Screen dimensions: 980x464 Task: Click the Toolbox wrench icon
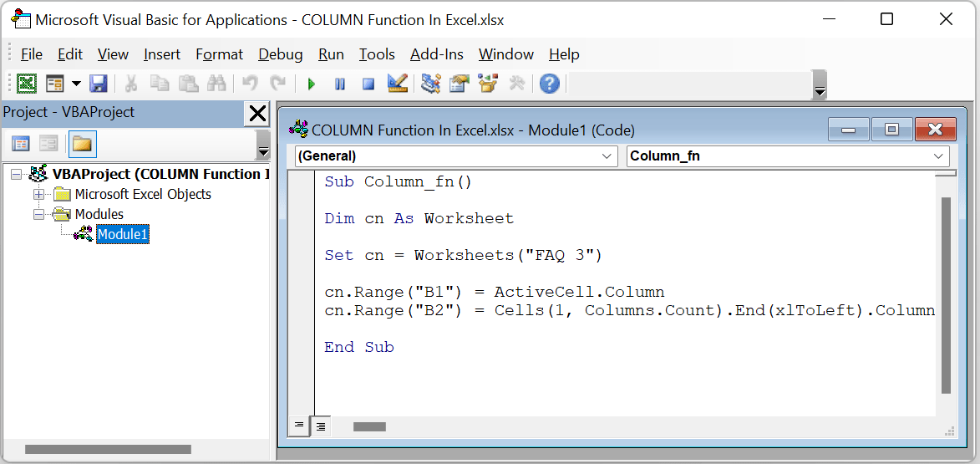pyautogui.click(x=516, y=83)
